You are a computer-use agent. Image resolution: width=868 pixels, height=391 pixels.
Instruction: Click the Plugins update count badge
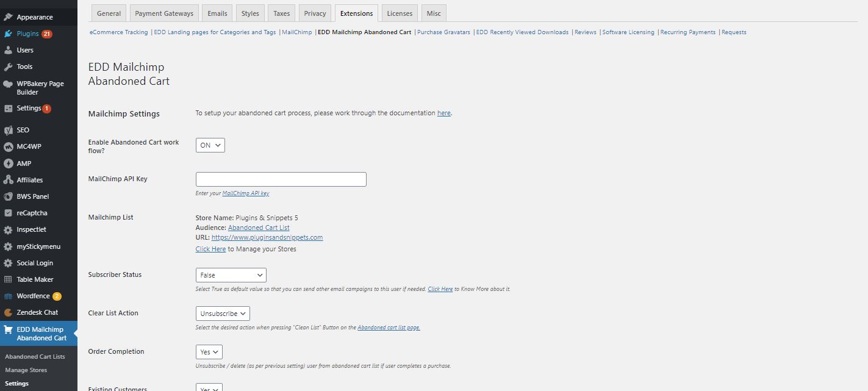click(x=47, y=34)
